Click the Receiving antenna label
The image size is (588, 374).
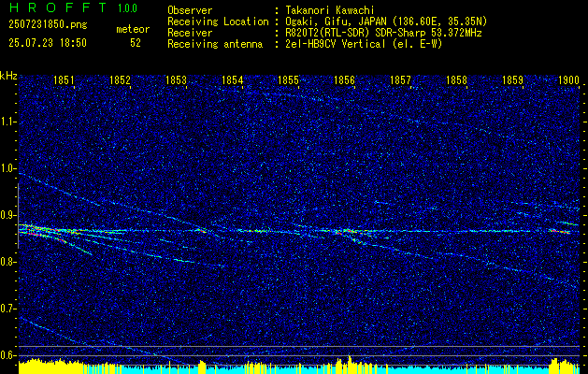tap(215, 44)
